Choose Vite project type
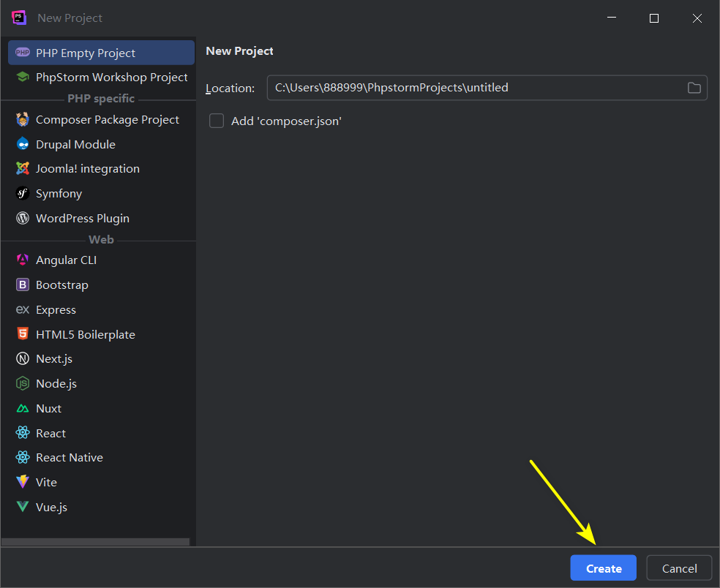720x588 pixels. tap(101, 482)
